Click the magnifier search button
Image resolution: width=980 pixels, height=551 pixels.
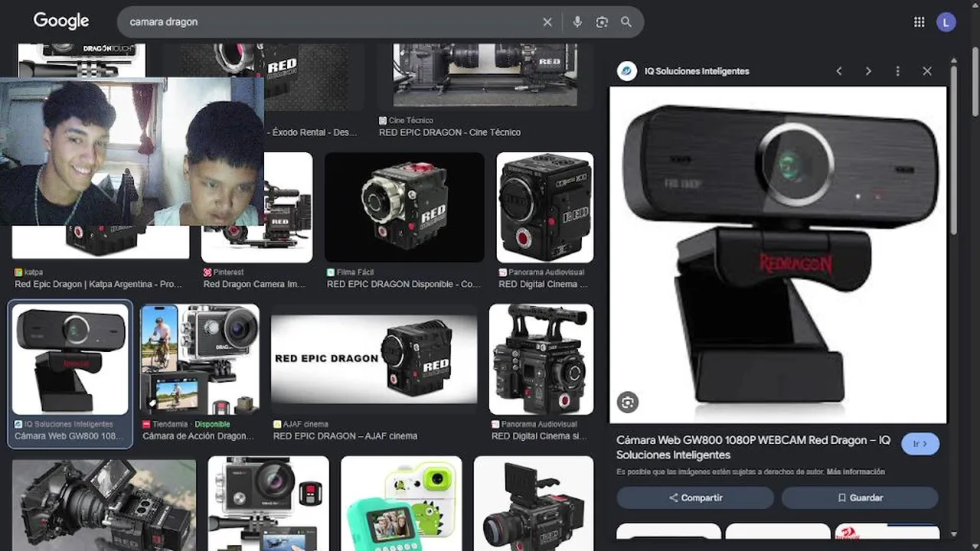coord(626,22)
